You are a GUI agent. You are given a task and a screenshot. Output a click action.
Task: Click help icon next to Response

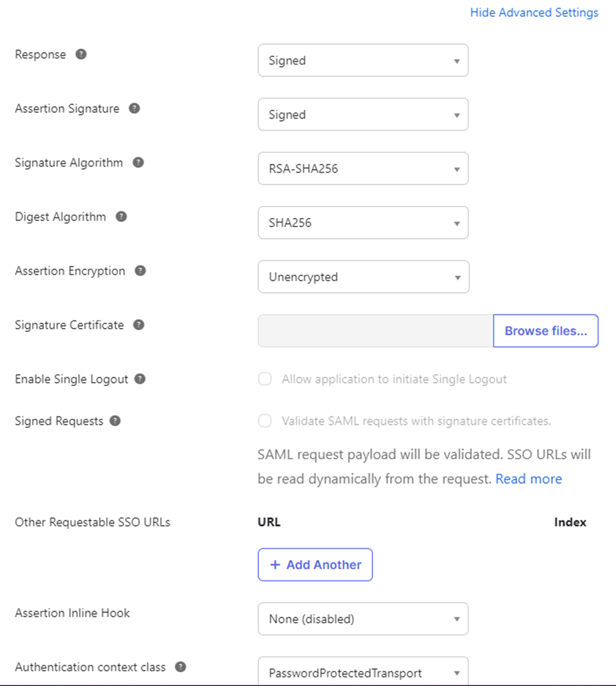coord(81,54)
